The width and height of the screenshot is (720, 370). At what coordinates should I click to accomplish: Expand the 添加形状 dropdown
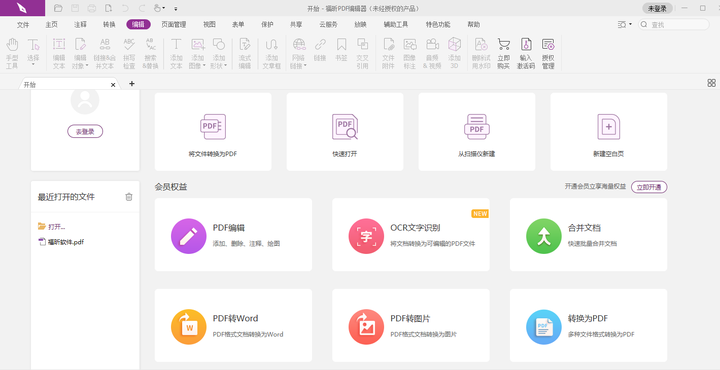coord(225,66)
